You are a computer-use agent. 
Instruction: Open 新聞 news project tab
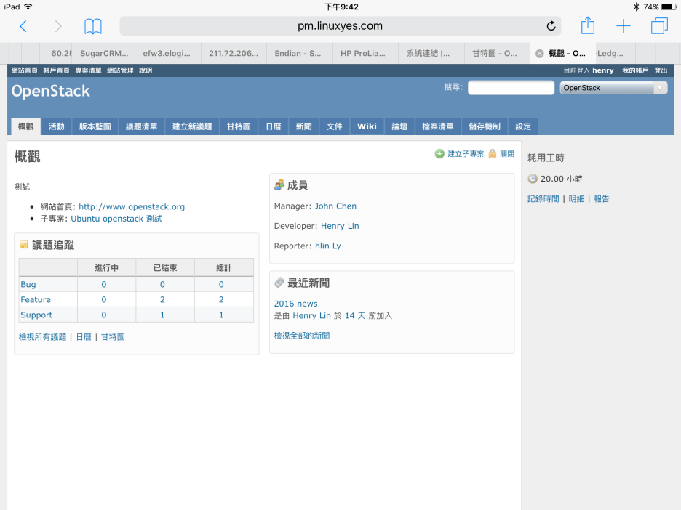point(304,126)
